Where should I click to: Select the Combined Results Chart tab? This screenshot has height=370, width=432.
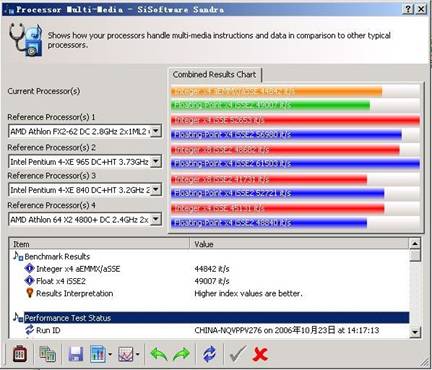(214, 74)
